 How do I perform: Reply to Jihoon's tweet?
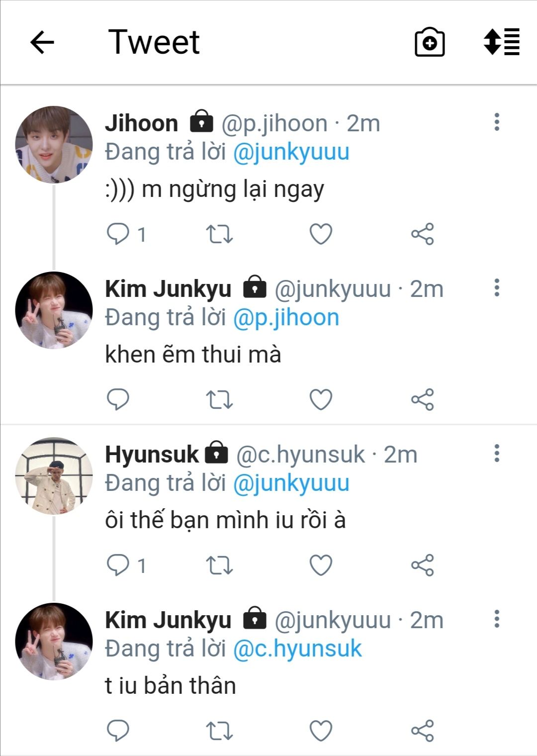tap(118, 234)
